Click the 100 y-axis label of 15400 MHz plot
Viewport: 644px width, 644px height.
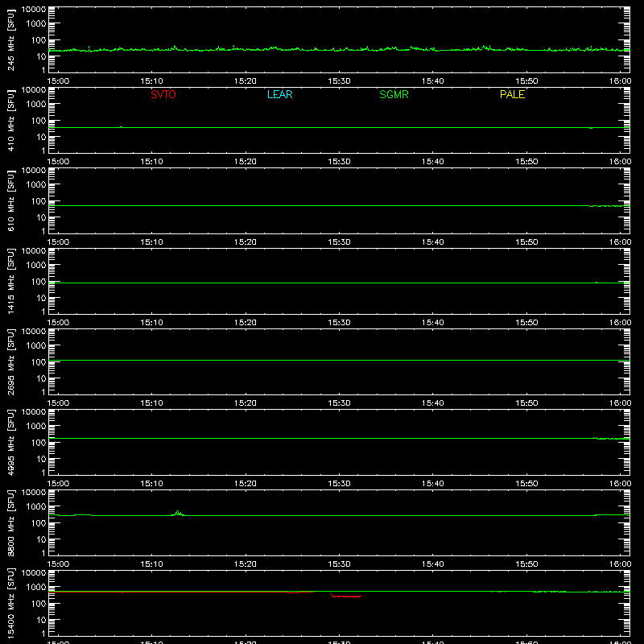tap(39, 603)
